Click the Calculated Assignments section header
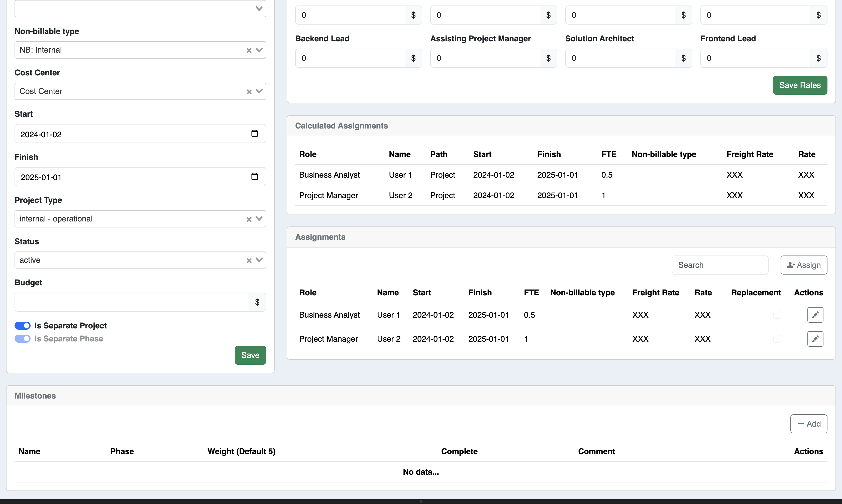Image resolution: width=842 pixels, height=504 pixels. click(342, 125)
